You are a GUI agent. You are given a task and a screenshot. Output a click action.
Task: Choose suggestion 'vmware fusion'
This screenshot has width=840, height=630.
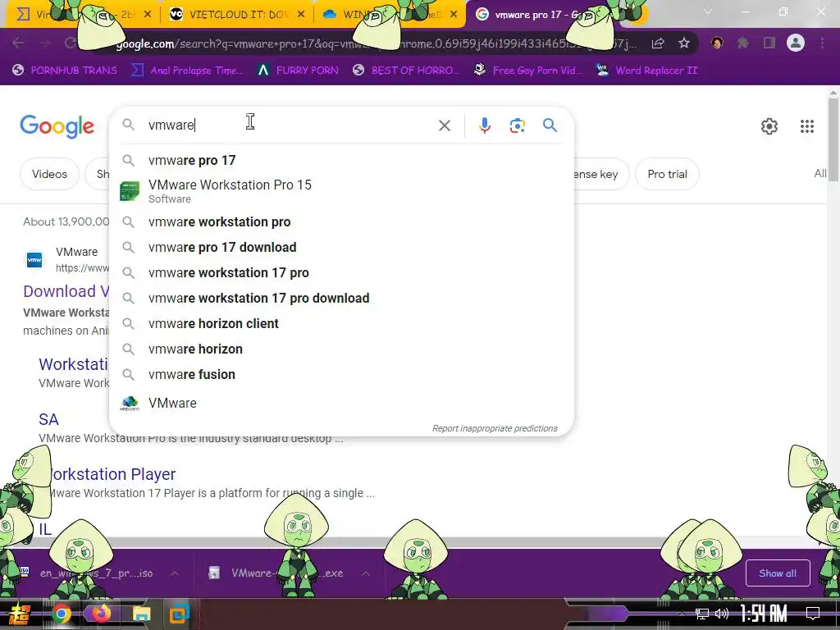[341, 374]
